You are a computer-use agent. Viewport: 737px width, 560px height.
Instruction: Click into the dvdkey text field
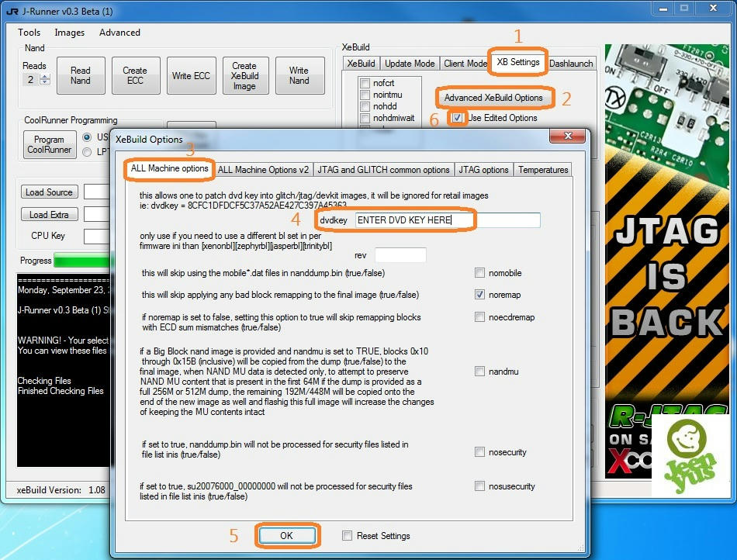click(x=448, y=221)
